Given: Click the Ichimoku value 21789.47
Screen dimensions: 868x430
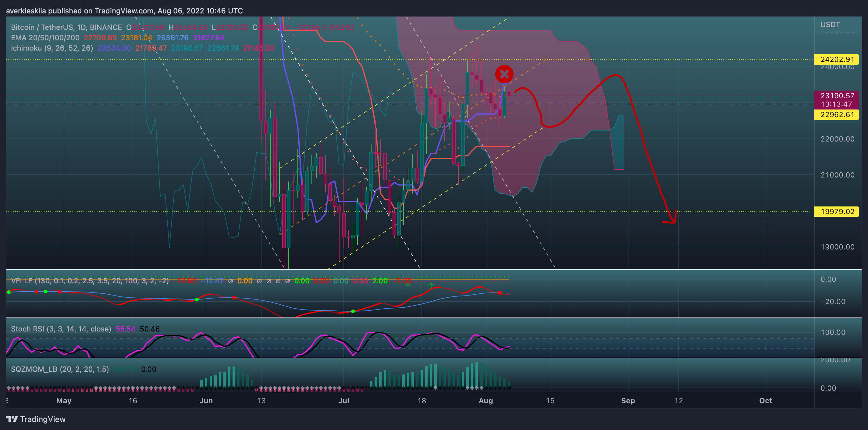Looking at the screenshot, I should point(151,48).
